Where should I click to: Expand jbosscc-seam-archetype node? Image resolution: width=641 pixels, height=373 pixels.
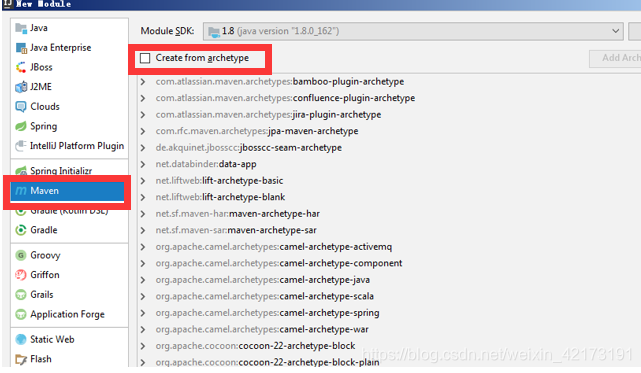click(x=143, y=148)
